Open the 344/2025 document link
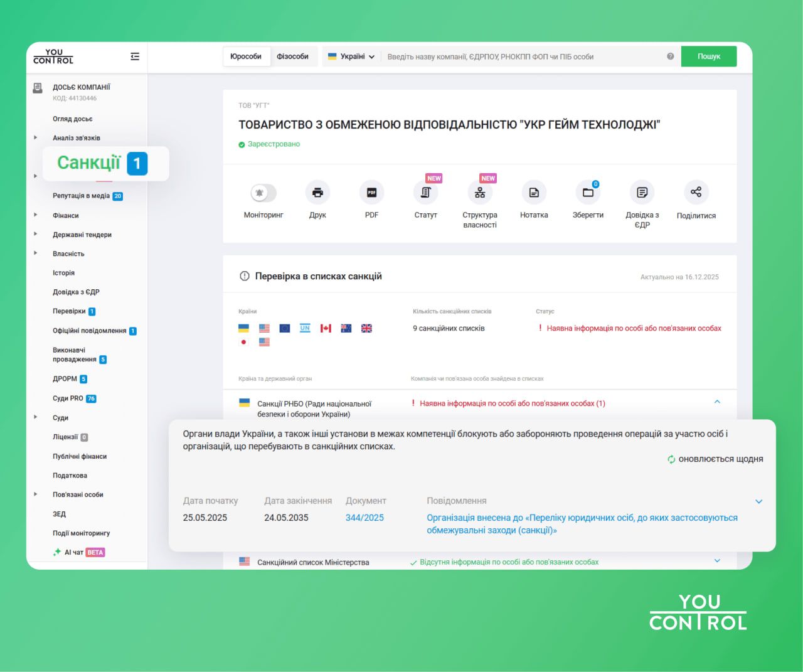This screenshot has width=803, height=672. click(364, 517)
